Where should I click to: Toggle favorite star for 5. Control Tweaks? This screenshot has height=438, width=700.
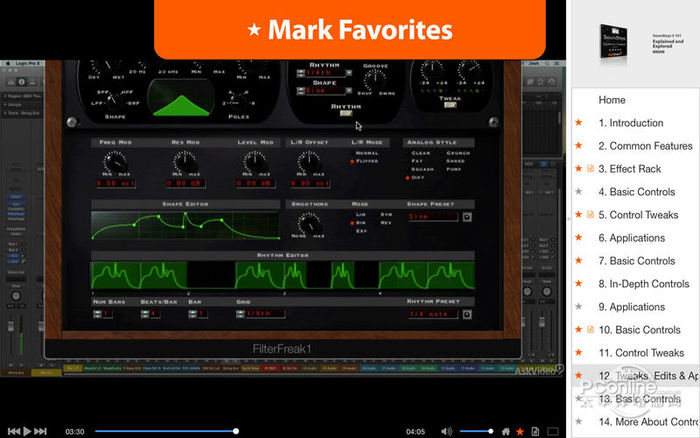tap(579, 214)
